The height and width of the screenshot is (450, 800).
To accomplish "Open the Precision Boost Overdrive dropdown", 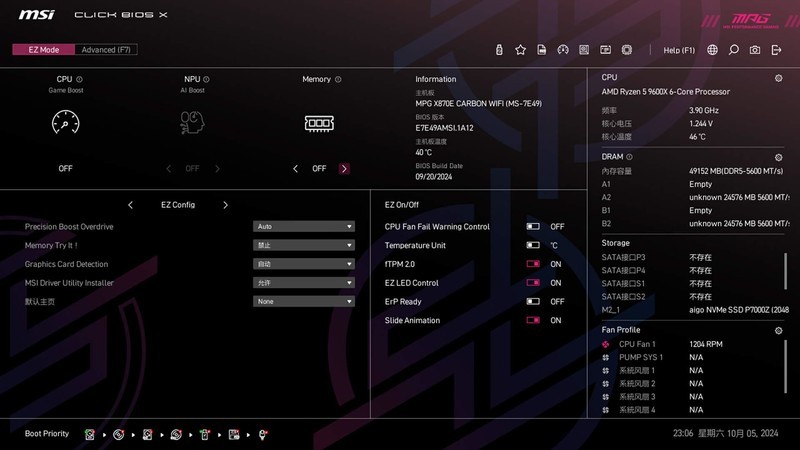I will [x=304, y=227].
